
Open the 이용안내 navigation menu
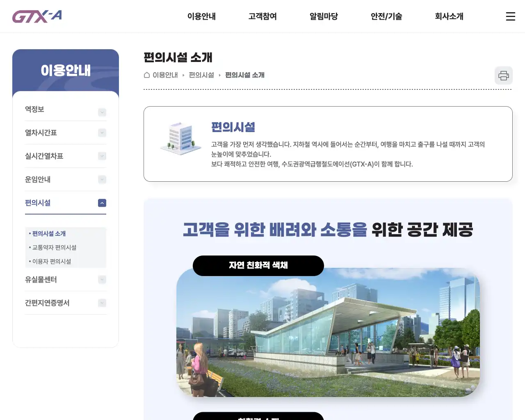pyautogui.click(x=201, y=16)
